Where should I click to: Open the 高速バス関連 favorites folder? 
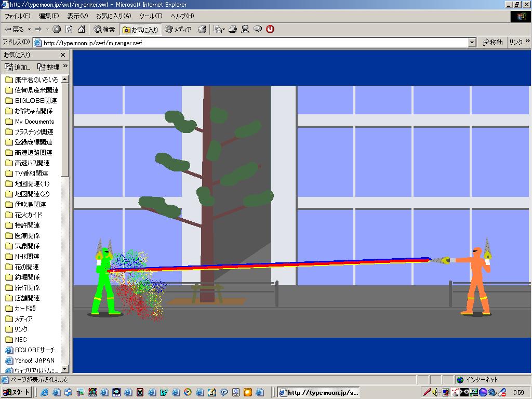click(x=28, y=163)
